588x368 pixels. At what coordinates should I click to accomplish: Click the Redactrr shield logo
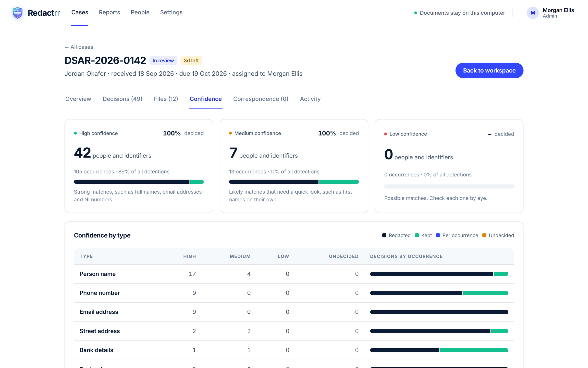(18, 13)
